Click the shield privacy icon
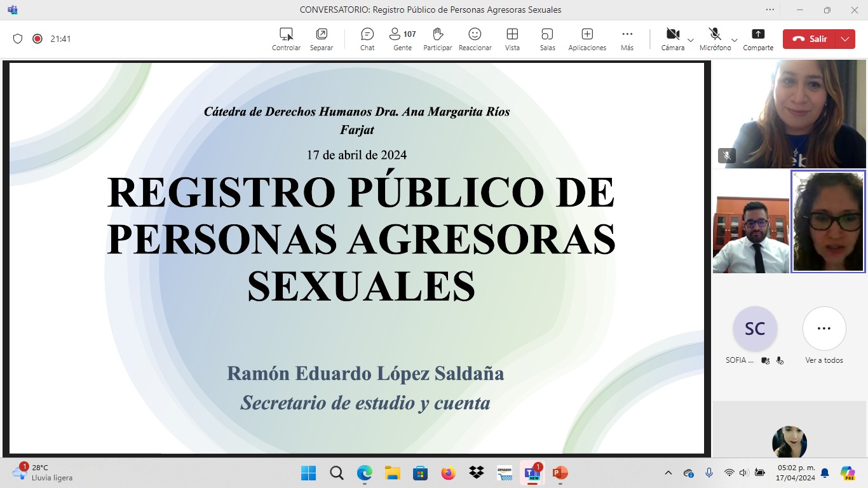 tap(18, 39)
